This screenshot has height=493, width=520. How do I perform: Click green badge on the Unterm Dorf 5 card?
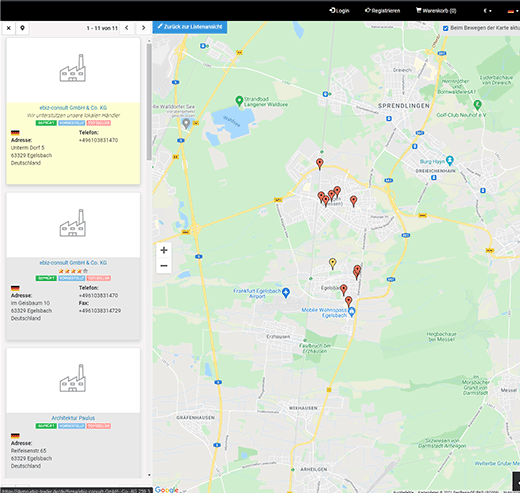coord(46,123)
